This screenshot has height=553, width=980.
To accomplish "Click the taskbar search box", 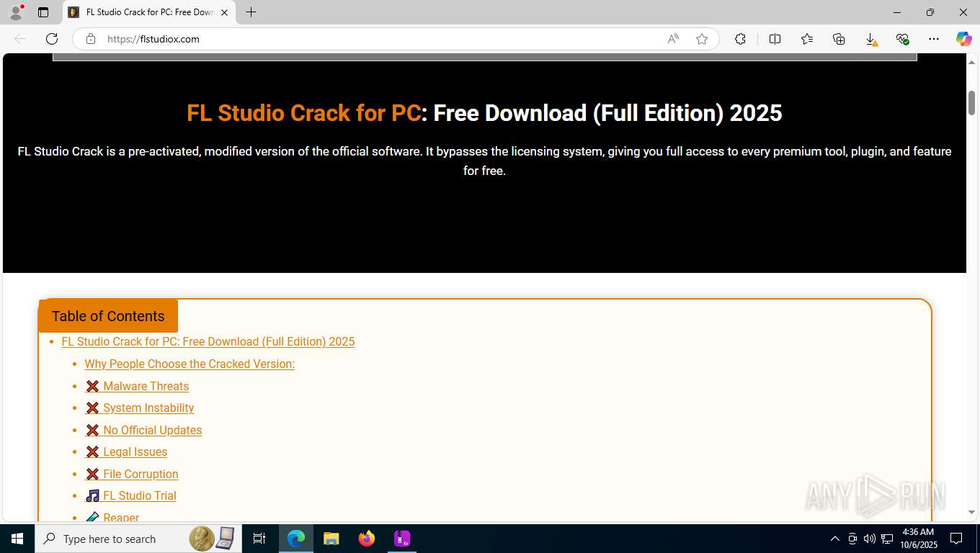I will tap(138, 539).
